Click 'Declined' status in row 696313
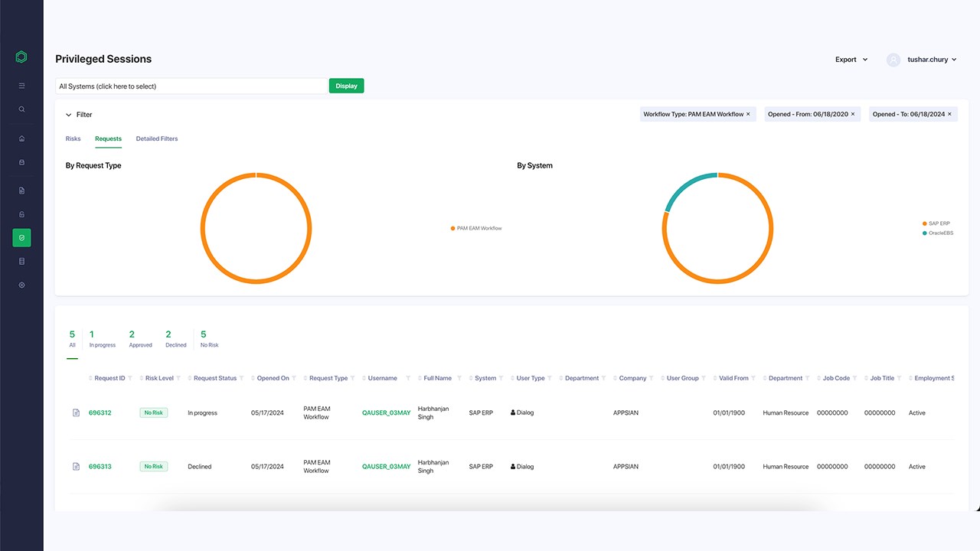This screenshot has height=551, width=980. [200, 466]
